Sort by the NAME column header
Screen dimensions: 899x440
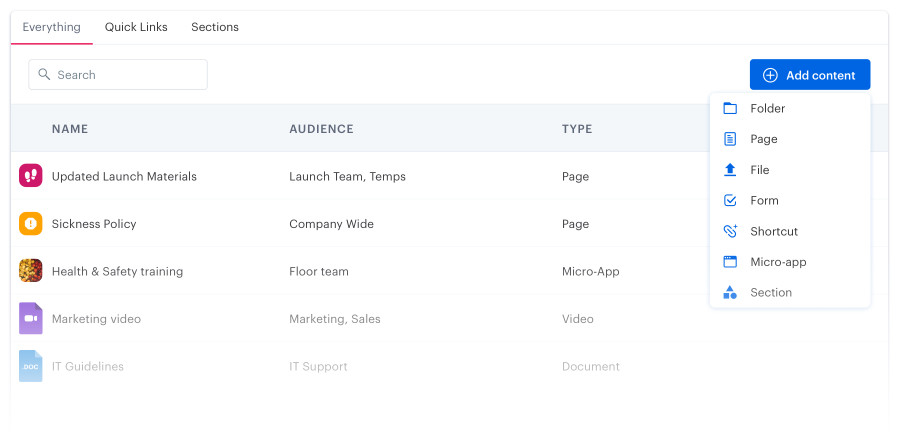70,129
